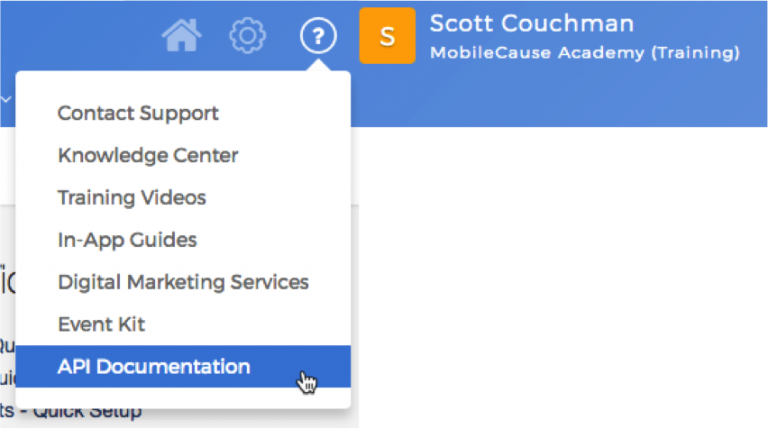
Task: Close the help question mark menu
Action: coord(318,38)
